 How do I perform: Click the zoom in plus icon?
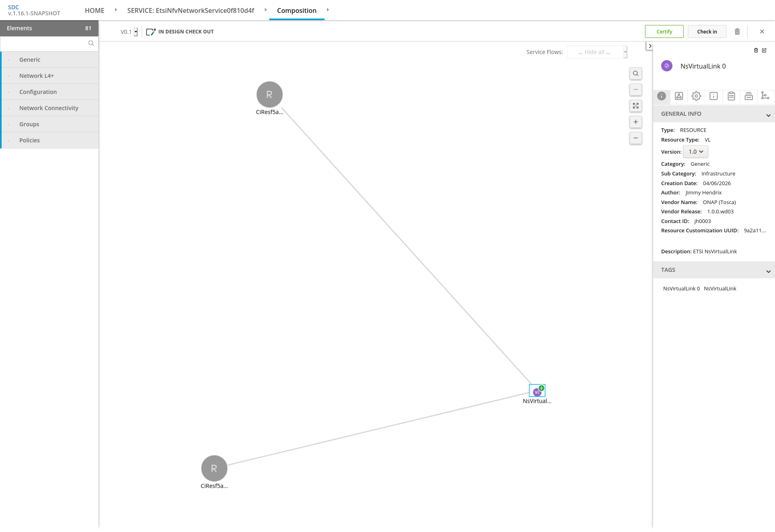point(635,122)
